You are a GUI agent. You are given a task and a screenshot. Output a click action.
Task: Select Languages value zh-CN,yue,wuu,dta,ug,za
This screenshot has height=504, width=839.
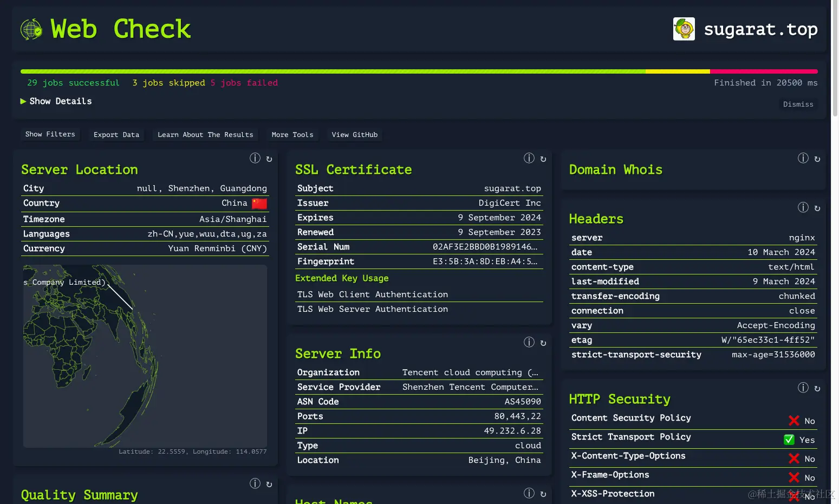point(207,234)
